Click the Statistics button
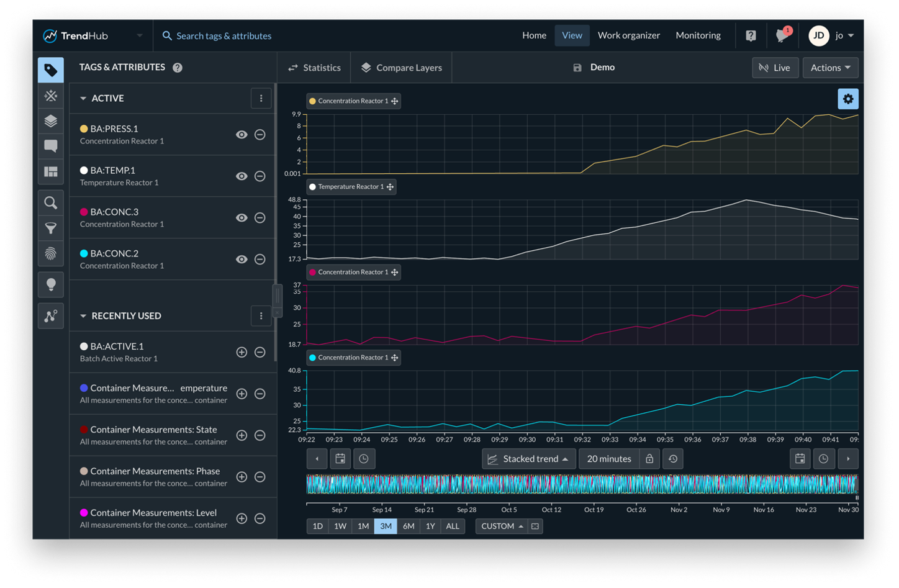Screen dimensions: 899x588 click(x=314, y=67)
